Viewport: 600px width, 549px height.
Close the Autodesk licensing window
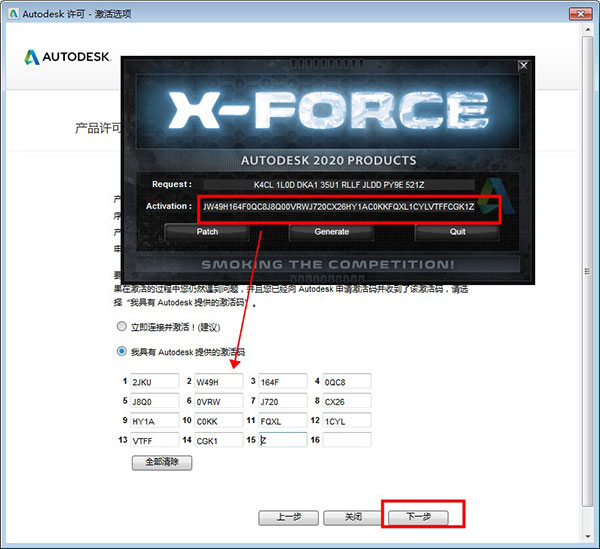pos(578,14)
